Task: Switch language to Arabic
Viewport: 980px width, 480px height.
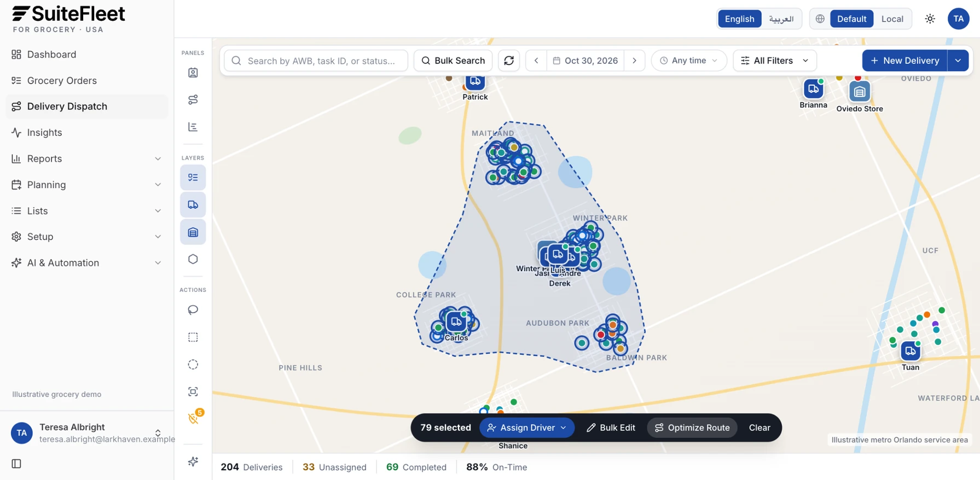Action: tap(781, 19)
